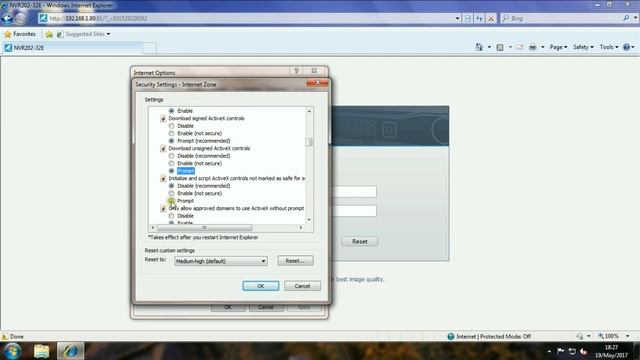Image resolution: width=640 pixels, height=360 pixels.
Task: Select Disable (recommended) under Initialize and script ActiveX
Action: [x=171, y=186]
